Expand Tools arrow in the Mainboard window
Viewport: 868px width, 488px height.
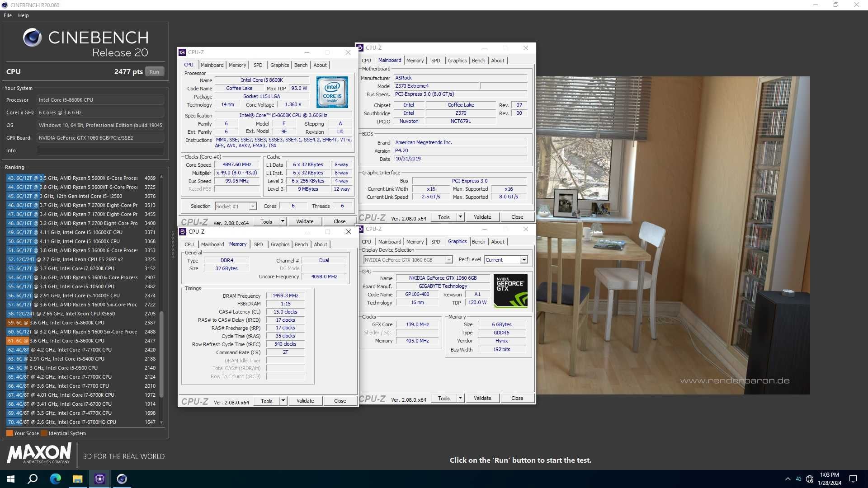pos(460,217)
